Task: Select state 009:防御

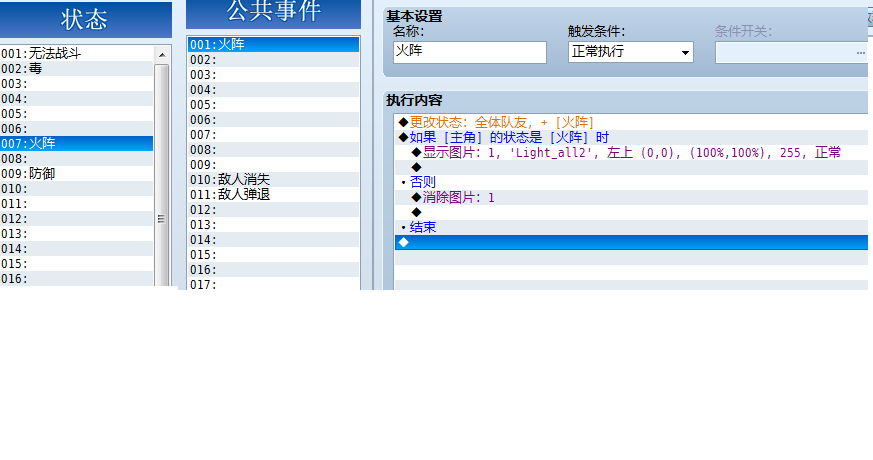Action: [x=77, y=174]
